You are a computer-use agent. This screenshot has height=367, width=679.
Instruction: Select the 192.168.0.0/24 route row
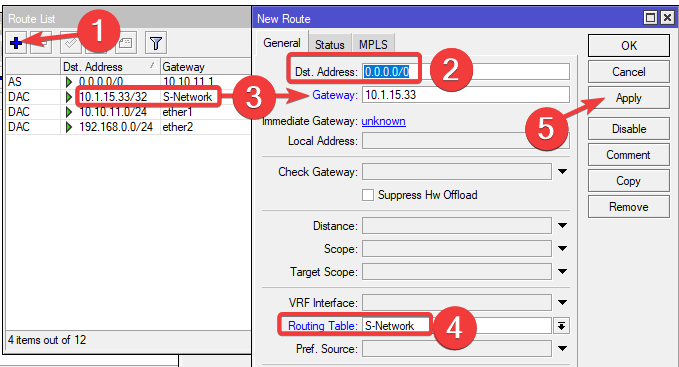click(x=129, y=127)
